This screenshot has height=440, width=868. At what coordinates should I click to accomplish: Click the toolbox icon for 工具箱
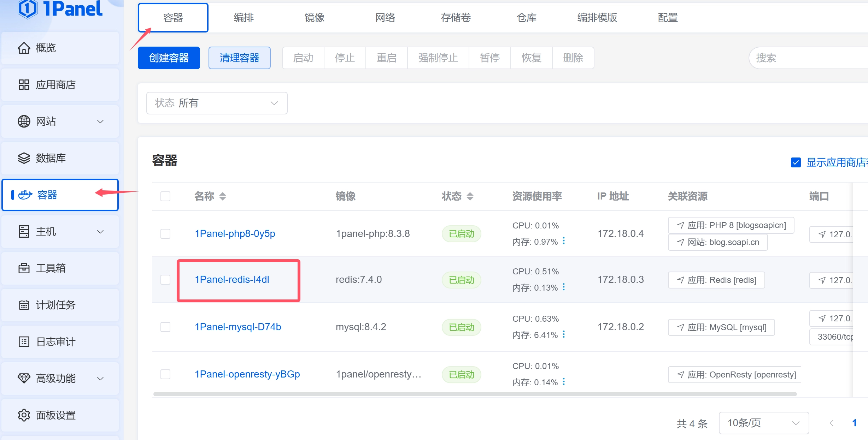24,268
